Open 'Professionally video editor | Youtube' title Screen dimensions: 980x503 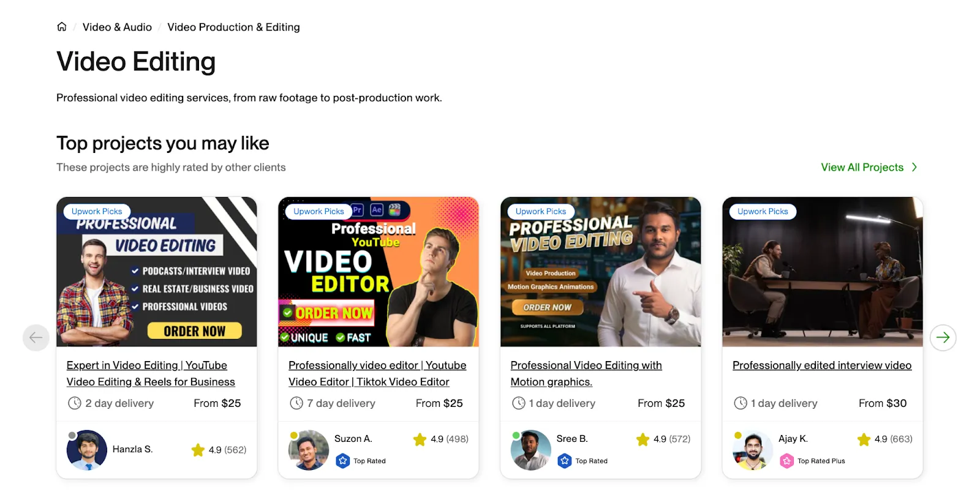click(x=377, y=373)
